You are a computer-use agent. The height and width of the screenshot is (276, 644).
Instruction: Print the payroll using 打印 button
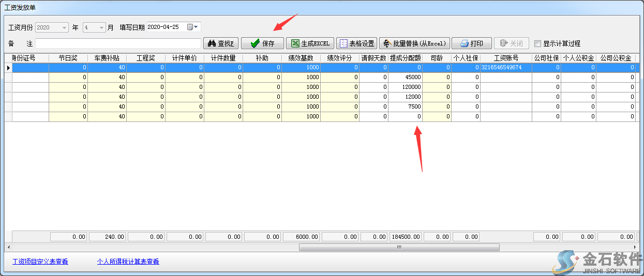tap(471, 43)
